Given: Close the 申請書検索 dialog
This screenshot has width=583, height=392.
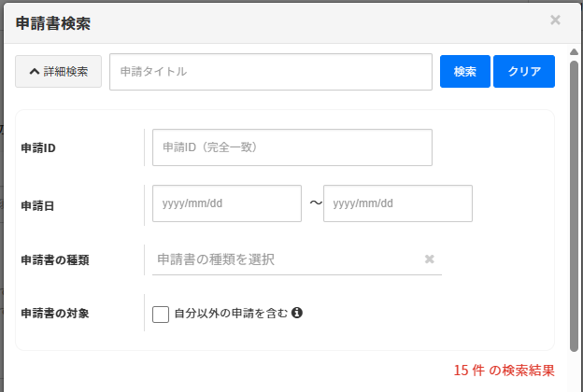Looking at the screenshot, I should (x=555, y=20).
